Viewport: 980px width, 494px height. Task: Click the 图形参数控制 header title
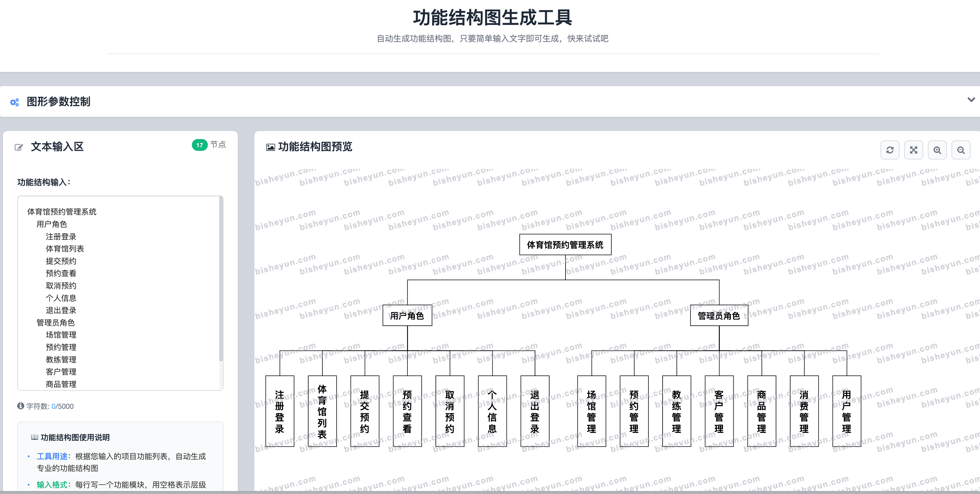(59, 101)
